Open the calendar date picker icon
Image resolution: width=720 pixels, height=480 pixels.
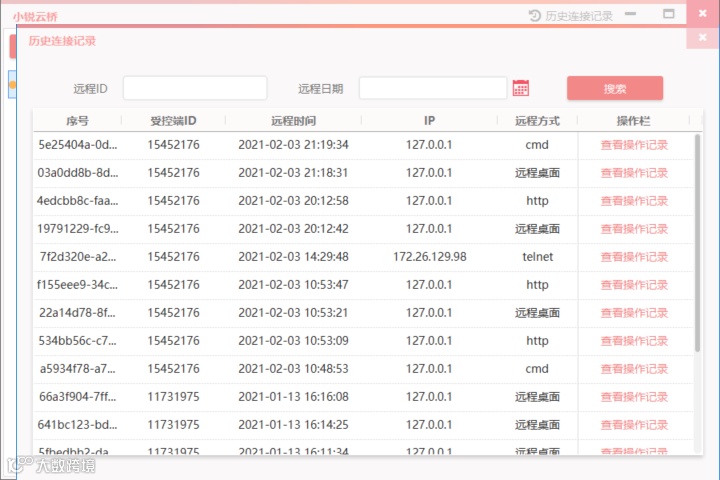pos(521,88)
